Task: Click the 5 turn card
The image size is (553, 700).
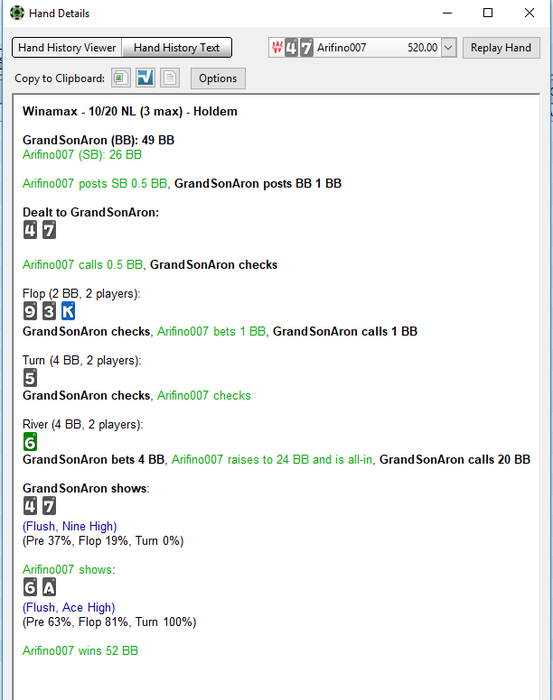Action: [x=30, y=378]
